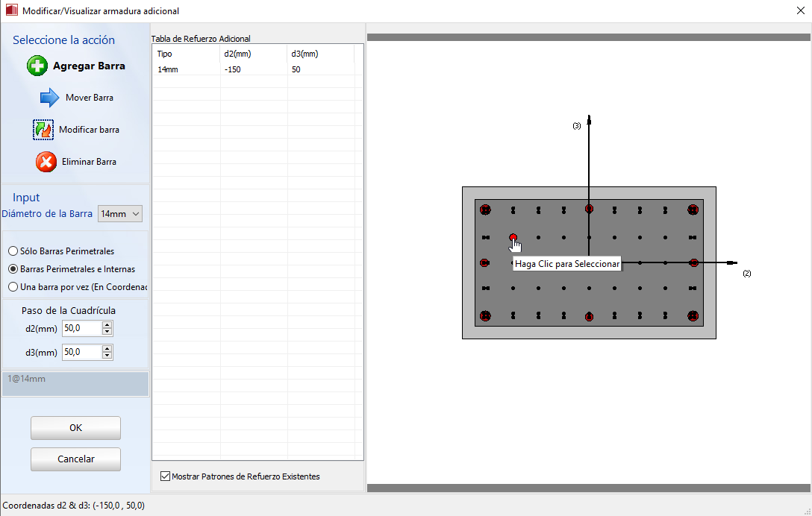Select the top-left corner rebar in section

click(x=486, y=210)
